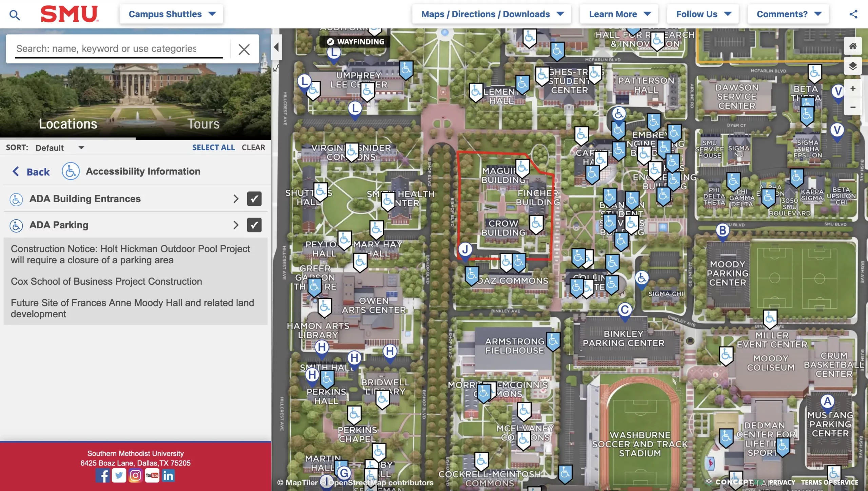
Task: Click CLEAR selections
Action: [x=253, y=148]
